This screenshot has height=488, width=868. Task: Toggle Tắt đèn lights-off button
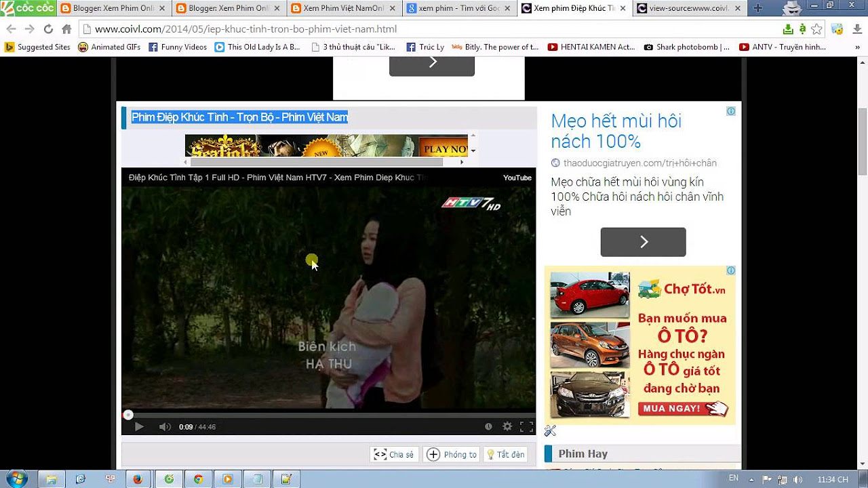click(x=506, y=454)
